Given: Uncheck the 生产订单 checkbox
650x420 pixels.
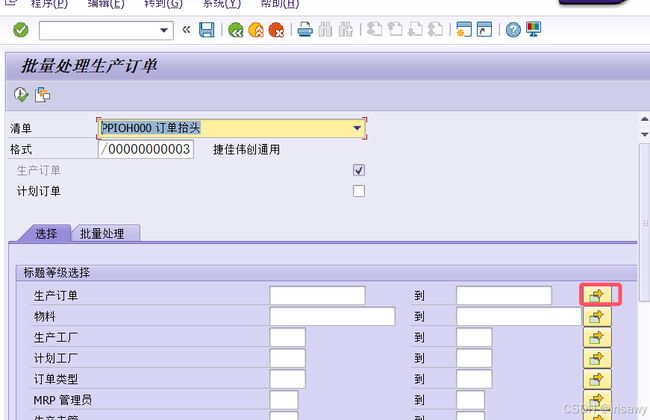Looking at the screenshot, I should pyautogui.click(x=359, y=170).
